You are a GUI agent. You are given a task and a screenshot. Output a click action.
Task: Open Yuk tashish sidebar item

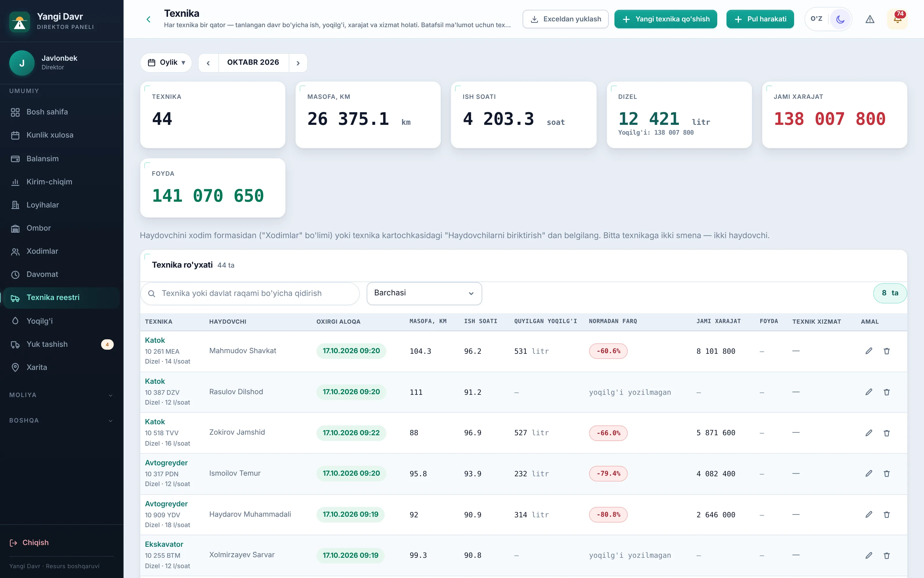point(61,344)
